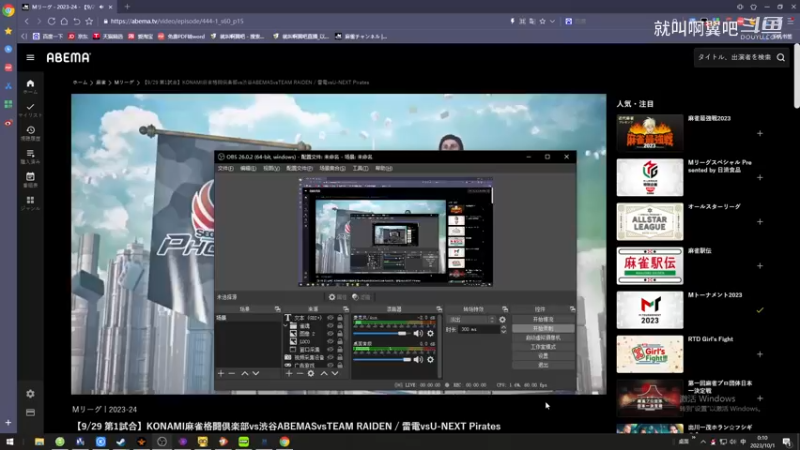The width and height of the screenshot is (800, 450).
Task: Lock the 窗口采集 source
Action: 340,349
